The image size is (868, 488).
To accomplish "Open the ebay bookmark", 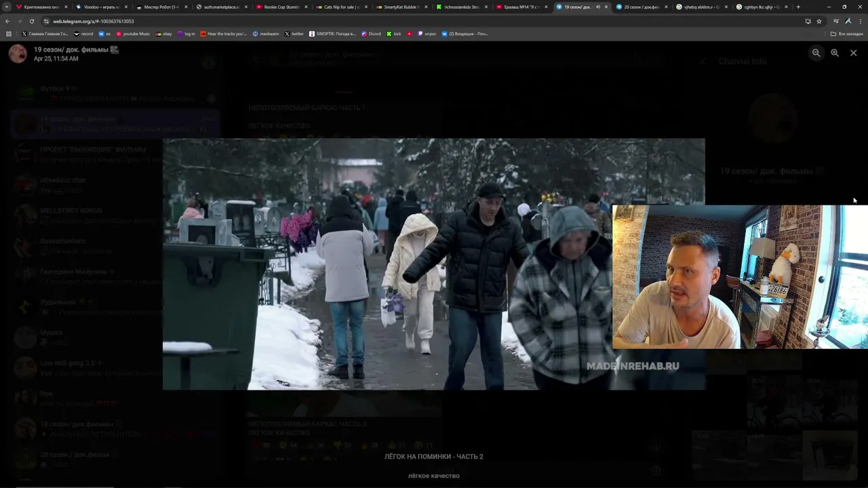I will [x=164, y=34].
